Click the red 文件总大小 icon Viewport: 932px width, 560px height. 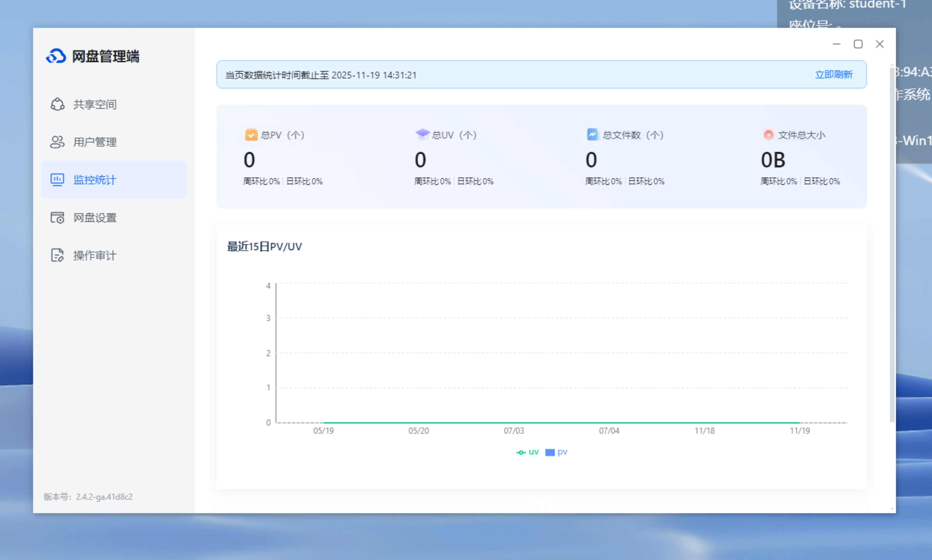pos(769,135)
